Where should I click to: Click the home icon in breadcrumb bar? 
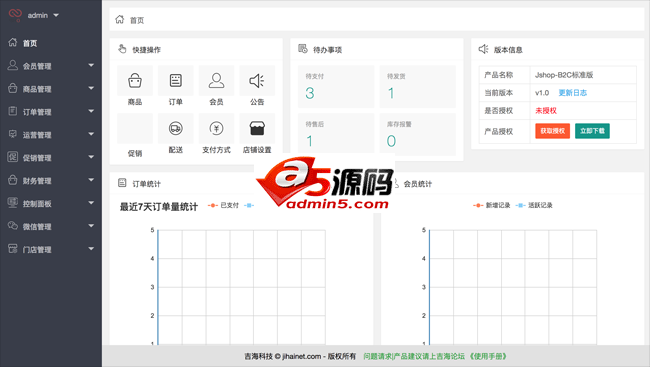point(120,19)
